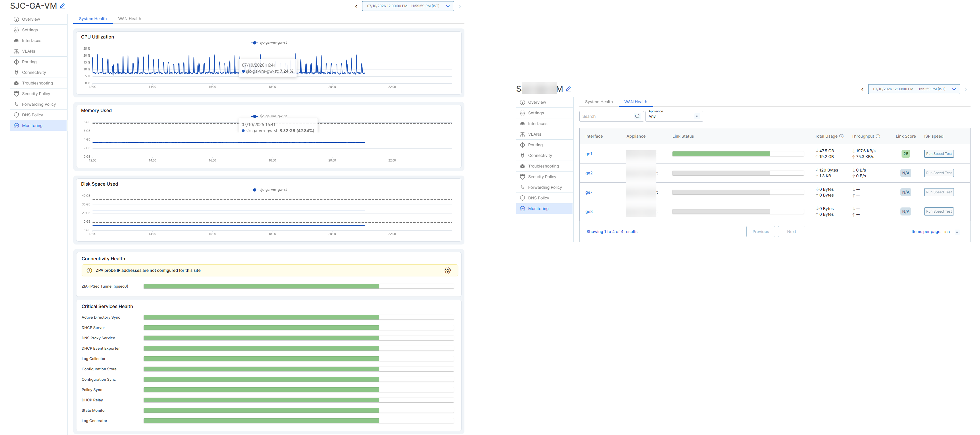The height and width of the screenshot is (435, 980).
Task: Toggle the sjc-ga-vm-gw-st legend in Memory Used
Action: 269,116
